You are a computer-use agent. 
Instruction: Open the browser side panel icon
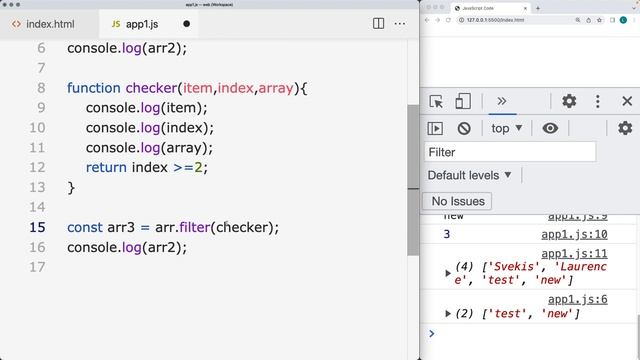[612, 20]
